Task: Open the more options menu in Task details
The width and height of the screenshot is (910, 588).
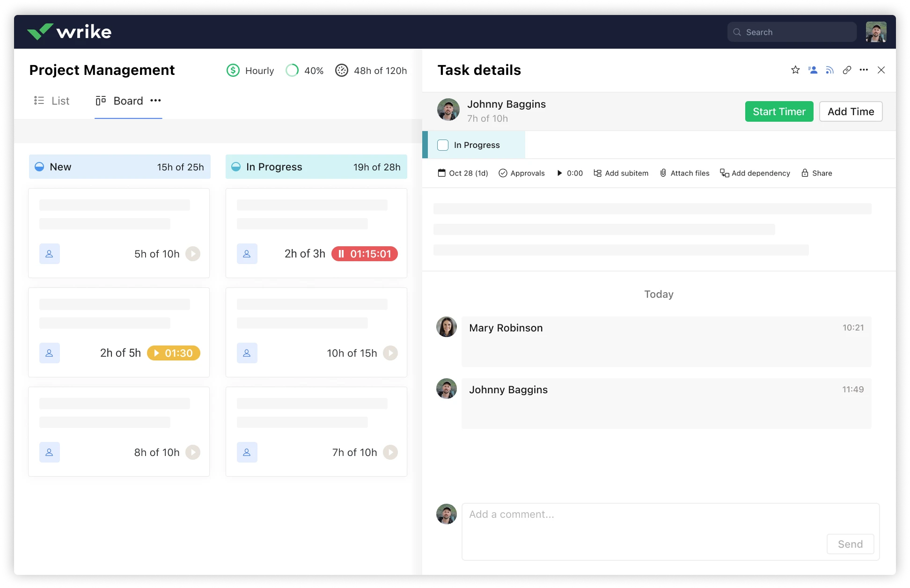Action: coord(864,70)
